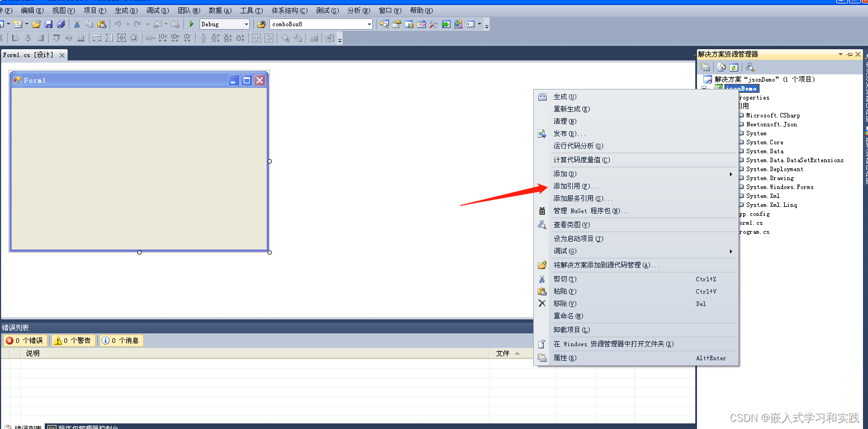Open a file with the toolbar folder icon
Viewport: 868px width, 429px height.
click(36, 24)
